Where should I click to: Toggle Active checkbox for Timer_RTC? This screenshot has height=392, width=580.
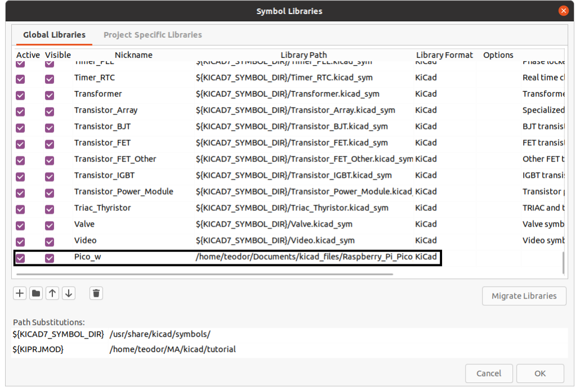20,79
